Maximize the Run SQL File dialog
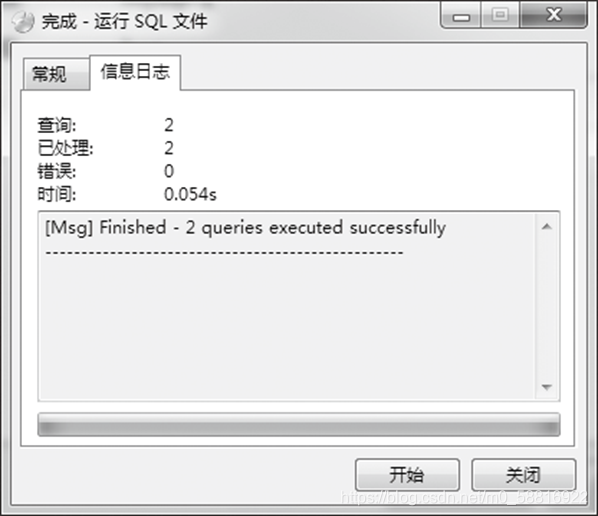This screenshot has width=598, height=516. coord(500,15)
